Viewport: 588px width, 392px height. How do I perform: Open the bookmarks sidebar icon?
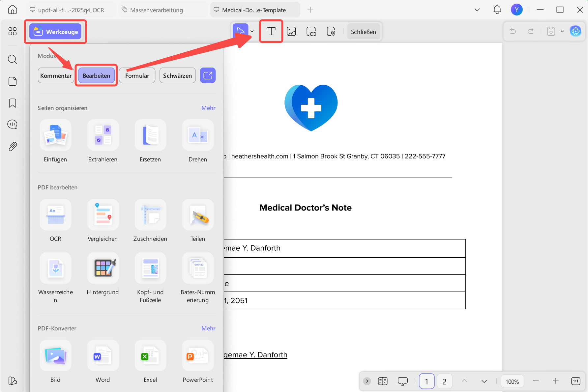[13, 103]
